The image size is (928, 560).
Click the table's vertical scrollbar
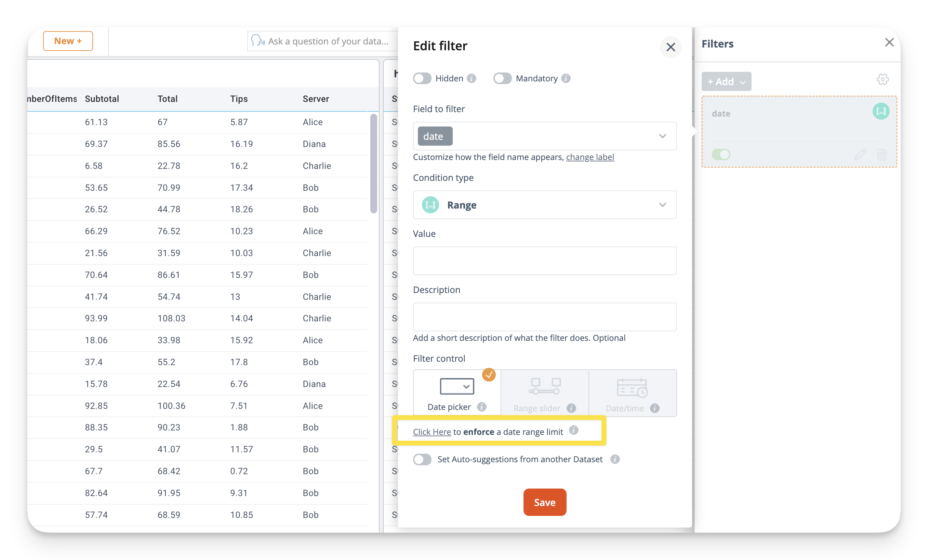point(373,163)
